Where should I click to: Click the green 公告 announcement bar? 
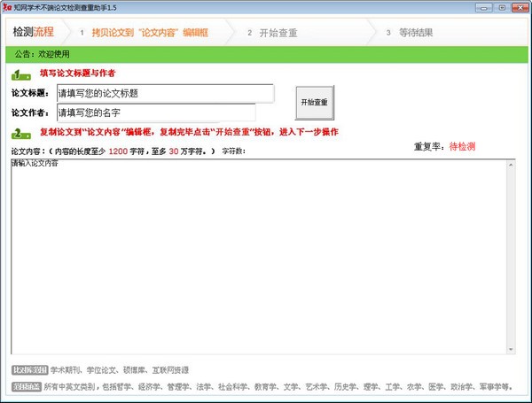[266, 54]
